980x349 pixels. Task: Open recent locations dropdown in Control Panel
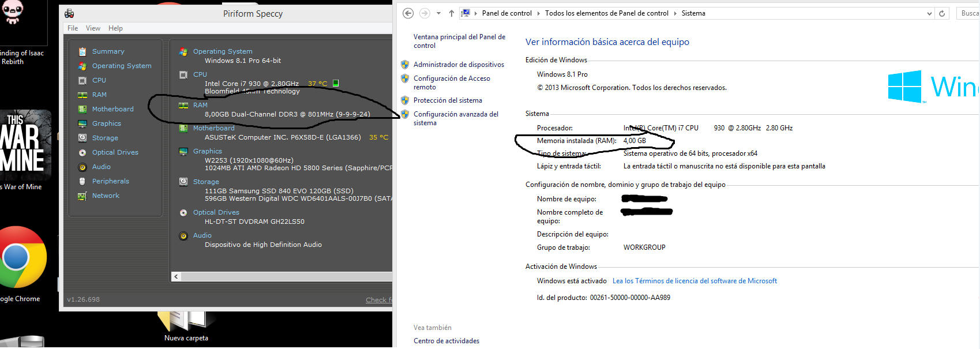click(x=438, y=13)
